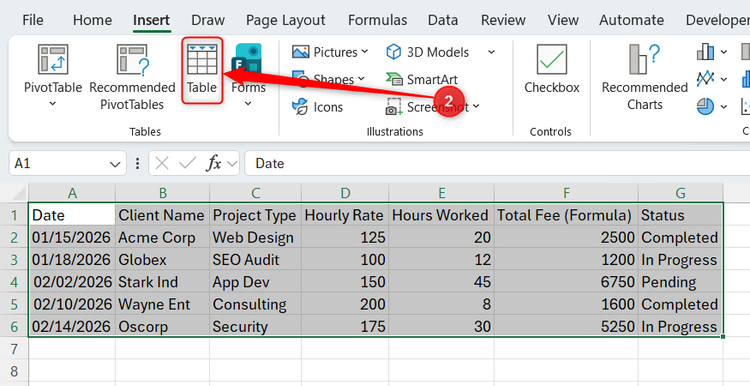Expand the Shapes dropdown chevron
This screenshot has width=750, height=386.
[361, 78]
